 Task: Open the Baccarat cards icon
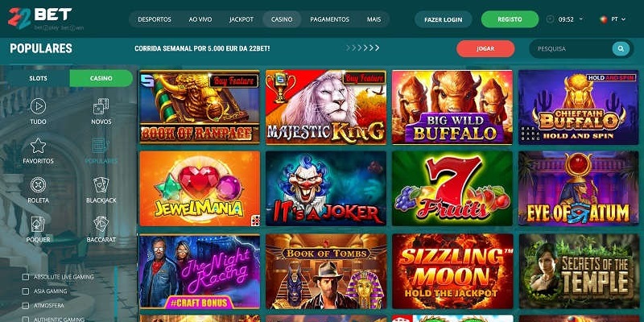[101, 224]
